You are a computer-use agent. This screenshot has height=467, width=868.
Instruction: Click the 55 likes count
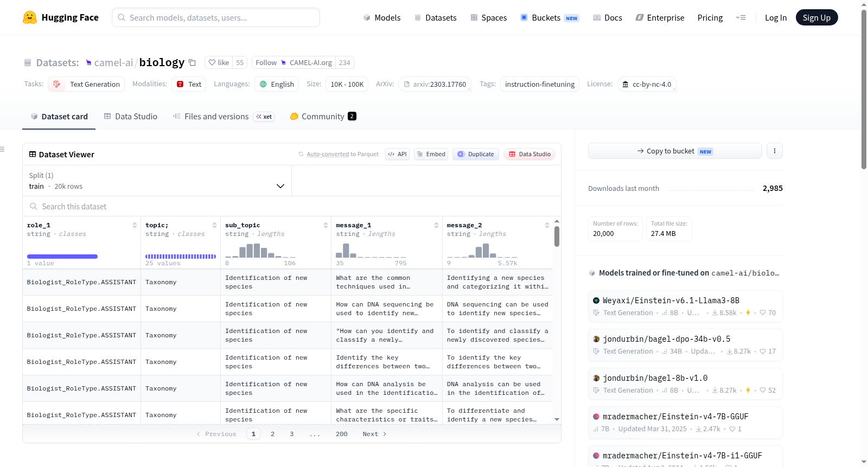(x=240, y=62)
